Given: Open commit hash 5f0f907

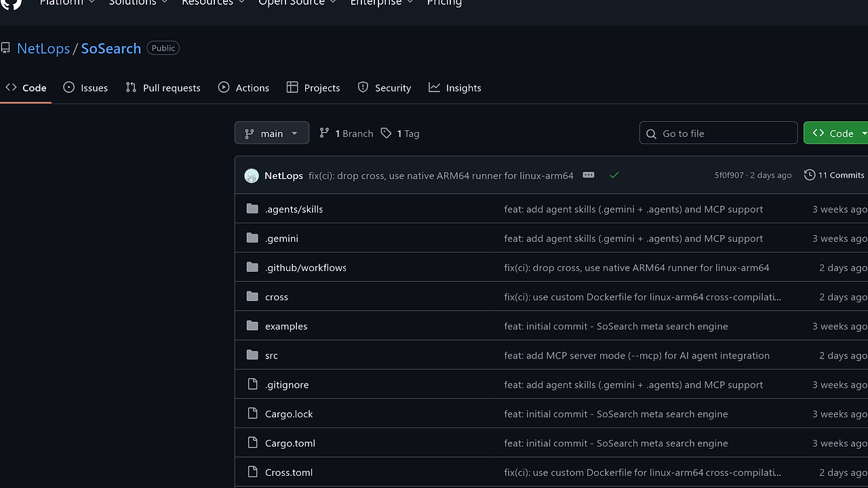Looking at the screenshot, I should [729, 175].
